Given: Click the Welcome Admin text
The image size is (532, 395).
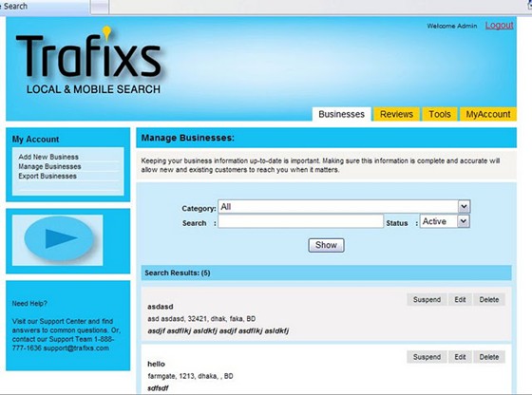Looking at the screenshot, I should (452, 26).
